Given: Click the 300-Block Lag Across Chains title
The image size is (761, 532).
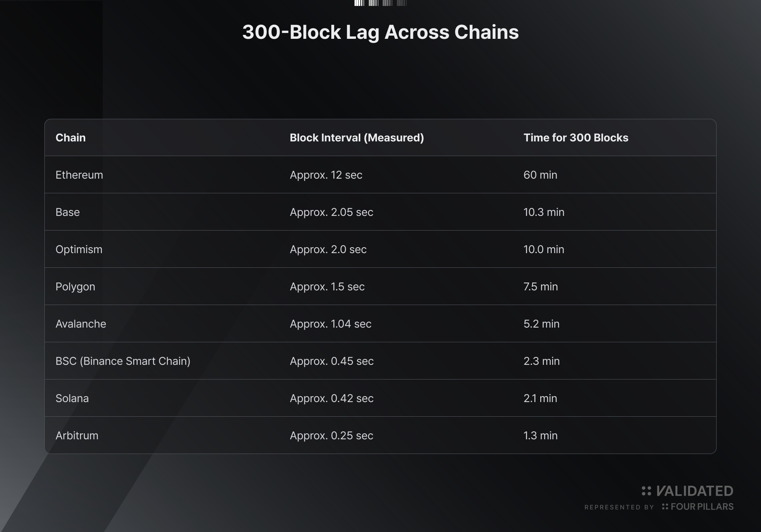Looking at the screenshot, I should click(x=380, y=32).
